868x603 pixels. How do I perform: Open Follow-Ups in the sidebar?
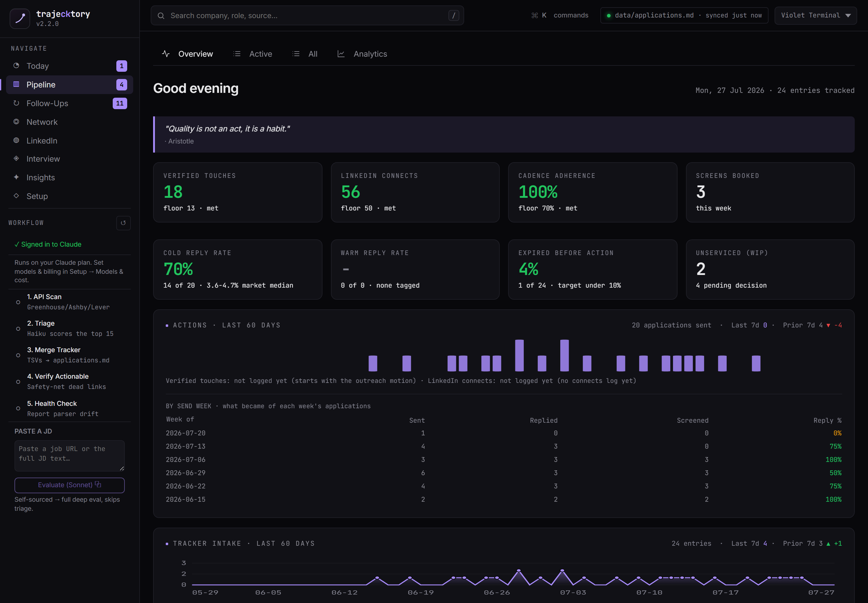(70, 103)
